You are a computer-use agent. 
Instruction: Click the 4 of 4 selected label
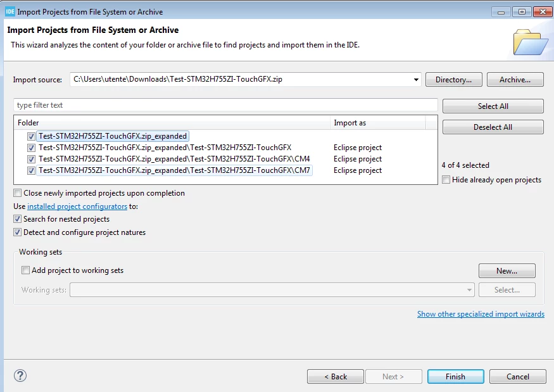(465, 165)
